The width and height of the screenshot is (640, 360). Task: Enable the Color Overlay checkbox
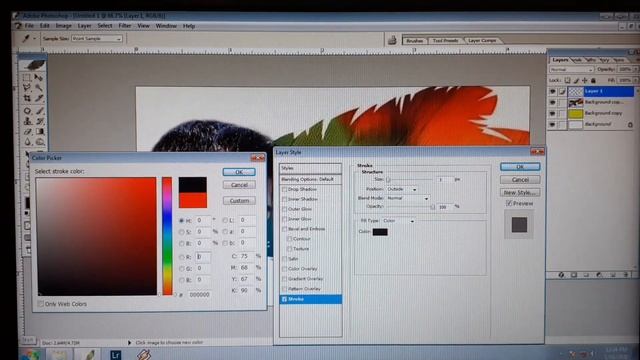(x=284, y=269)
